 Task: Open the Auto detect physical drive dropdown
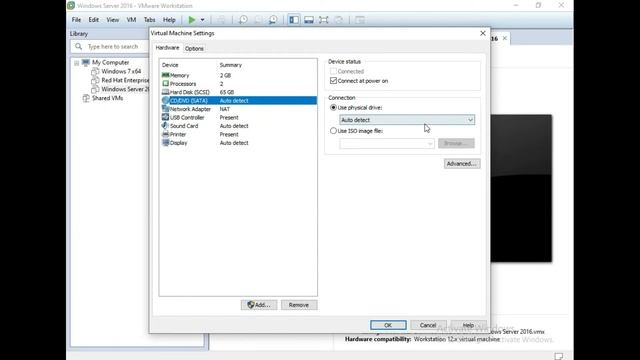click(407, 120)
